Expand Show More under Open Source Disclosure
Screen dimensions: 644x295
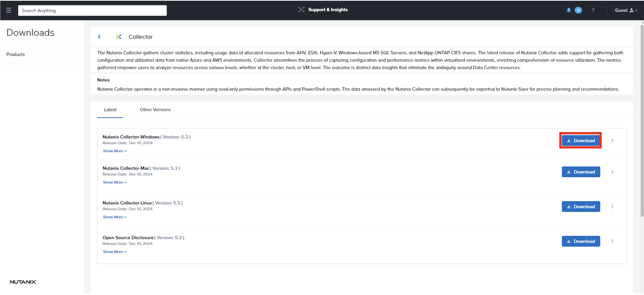[x=115, y=252]
